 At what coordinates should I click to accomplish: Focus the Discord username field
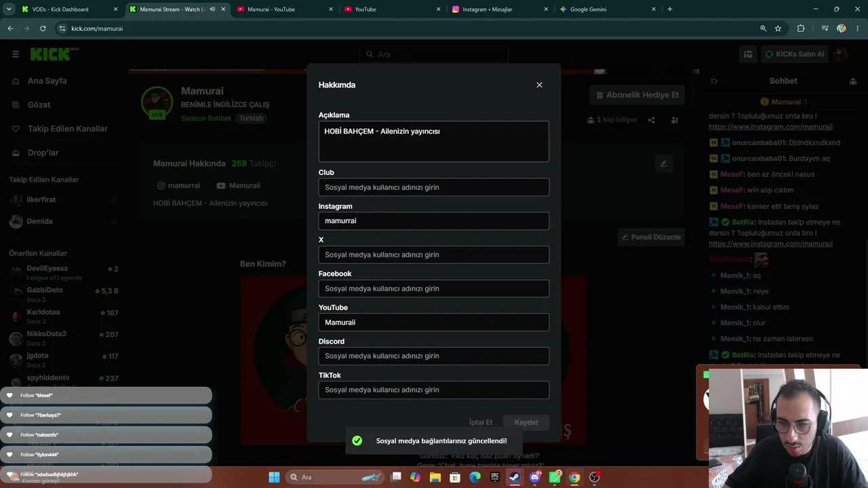(433, 356)
